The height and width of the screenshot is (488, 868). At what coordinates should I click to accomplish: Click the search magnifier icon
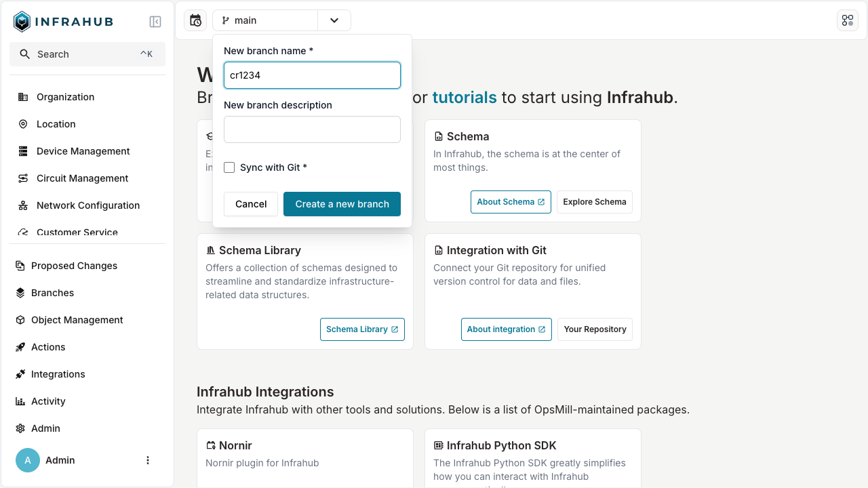(x=25, y=54)
